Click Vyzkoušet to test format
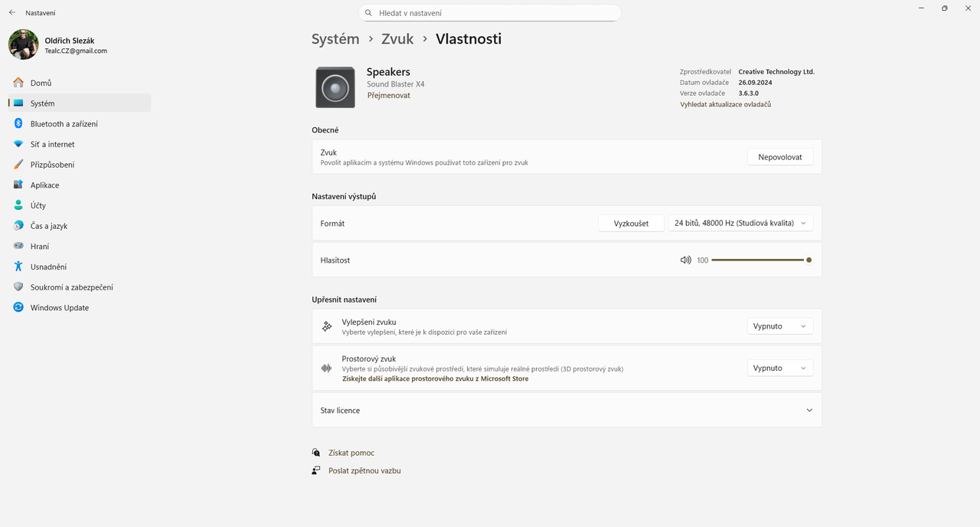The image size is (980, 527). (631, 223)
